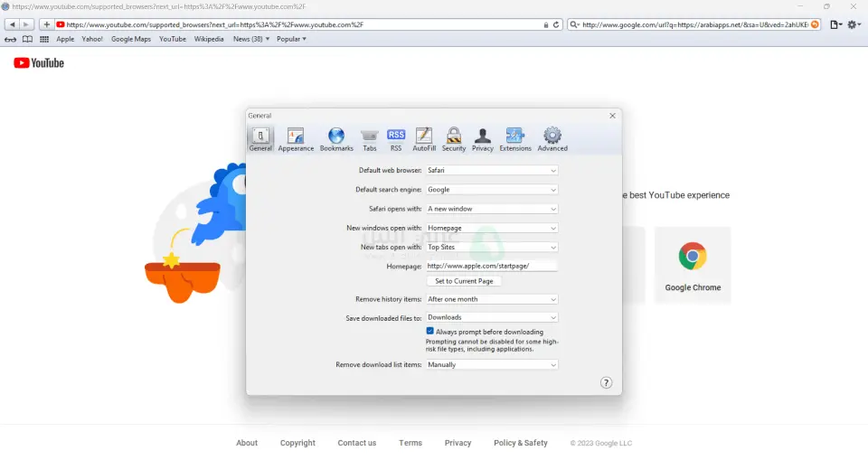Click the orange icon in the search field
Screen dimensions: 868x460
[x=815, y=25]
